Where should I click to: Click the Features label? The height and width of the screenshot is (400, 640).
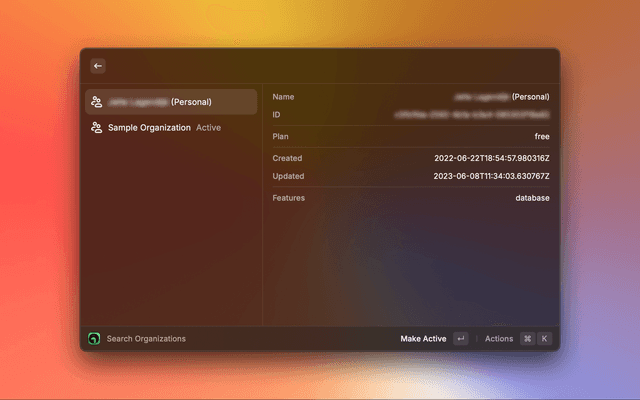coord(288,198)
